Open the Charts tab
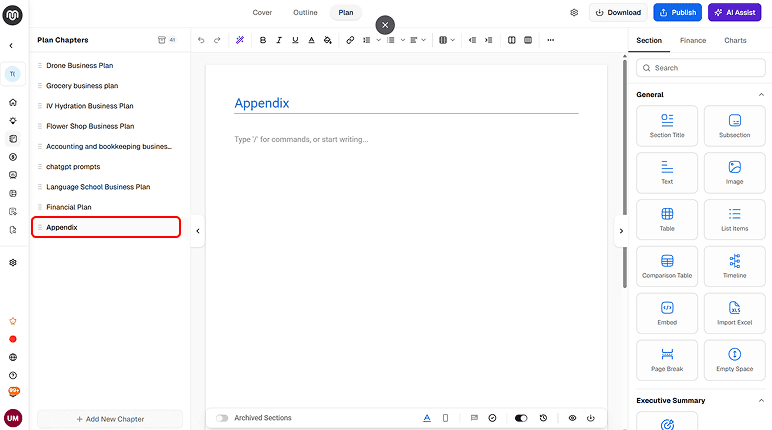The width and height of the screenshot is (772, 430). click(735, 40)
